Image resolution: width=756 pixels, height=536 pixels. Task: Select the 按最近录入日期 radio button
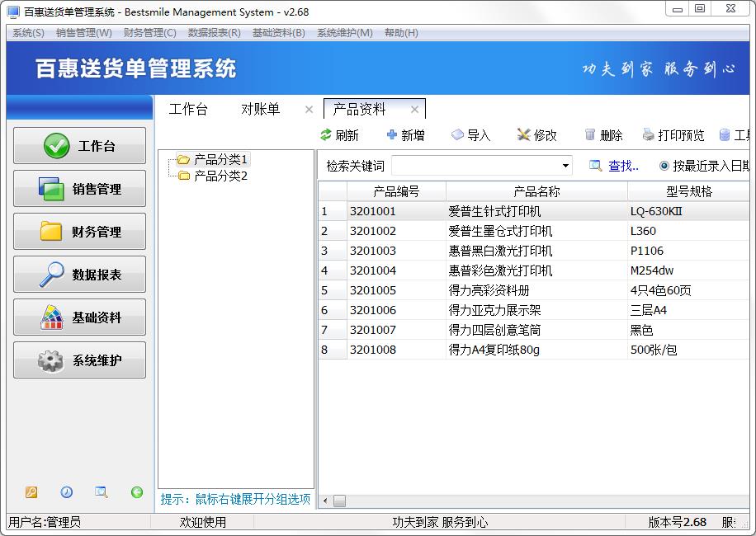(664, 166)
